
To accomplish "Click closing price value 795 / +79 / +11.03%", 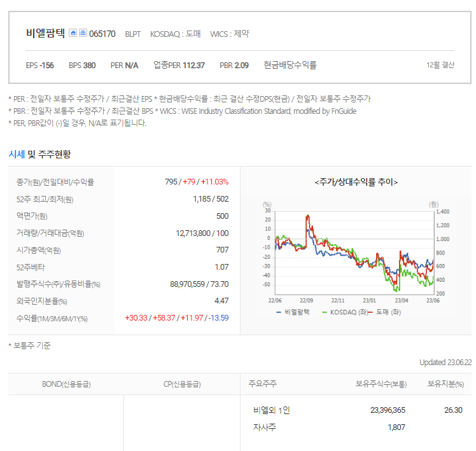I will 197,182.
